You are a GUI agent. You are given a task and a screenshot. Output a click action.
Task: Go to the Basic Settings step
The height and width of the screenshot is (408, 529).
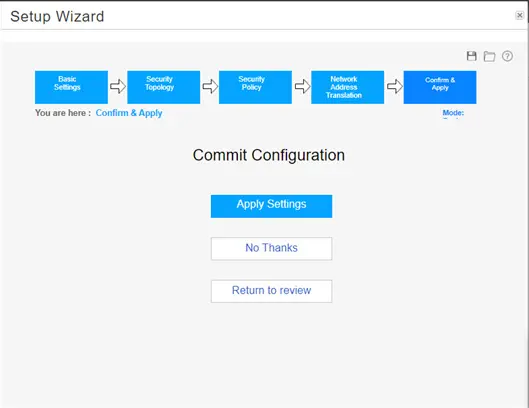click(x=71, y=87)
